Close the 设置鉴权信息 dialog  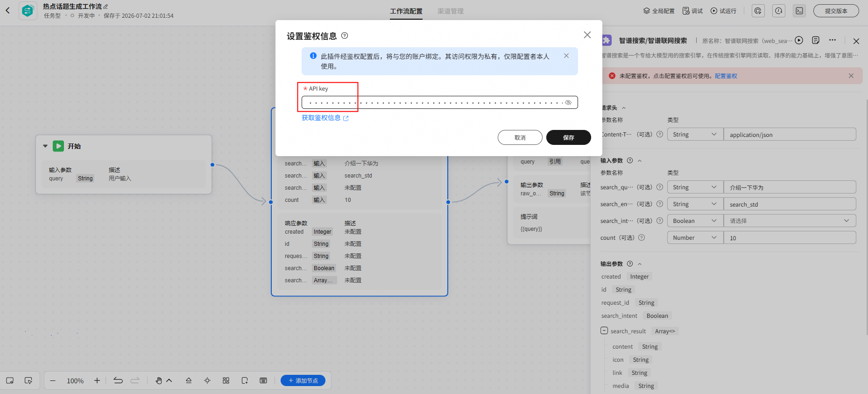(x=587, y=35)
